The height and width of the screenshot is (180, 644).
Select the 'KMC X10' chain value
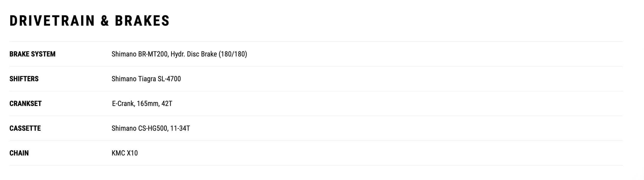(125, 153)
